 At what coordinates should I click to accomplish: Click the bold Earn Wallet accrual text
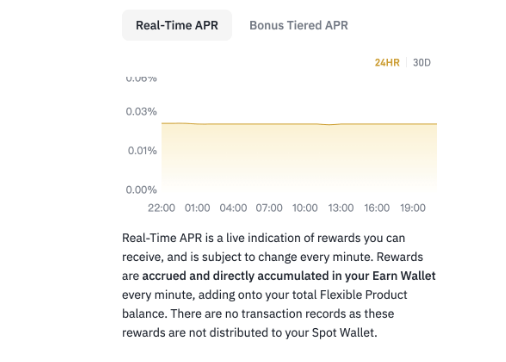289,276
